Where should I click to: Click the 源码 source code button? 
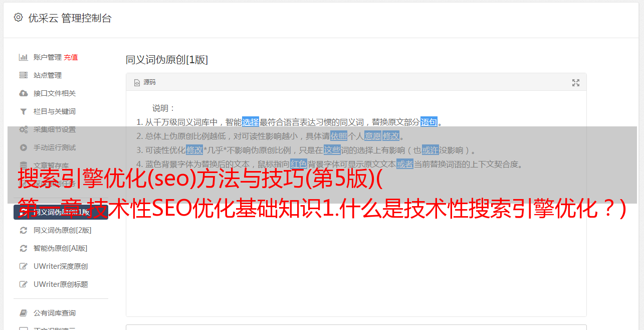pos(145,82)
